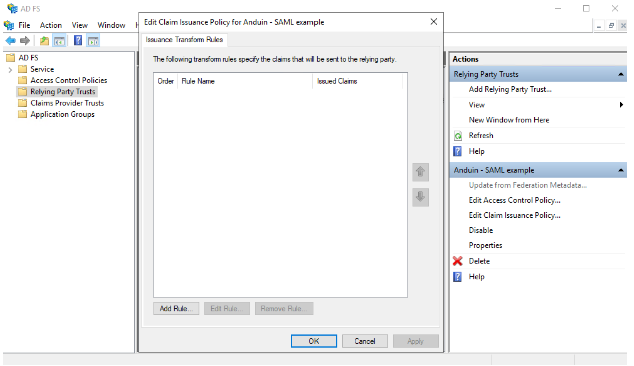Open the Help toolbar icon
Image resolution: width=634 pixels, height=366 pixels.
click(x=78, y=40)
